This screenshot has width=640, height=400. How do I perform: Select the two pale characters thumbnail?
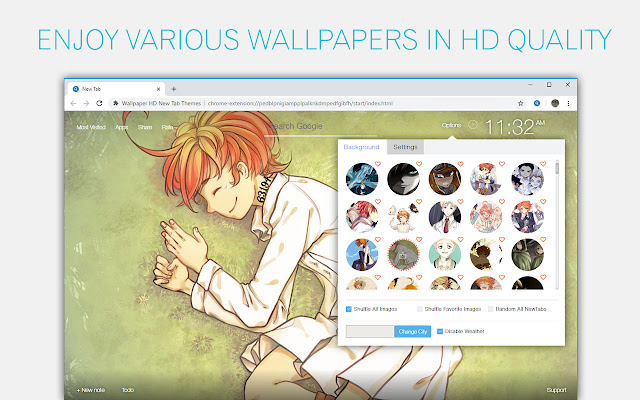coord(527,179)
